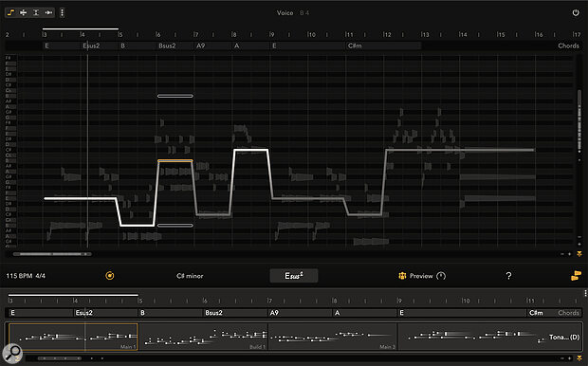Click the yellow blocks icon at the right end of the info bar
Screen dimensions: 588x366
(x=576, y=276)
